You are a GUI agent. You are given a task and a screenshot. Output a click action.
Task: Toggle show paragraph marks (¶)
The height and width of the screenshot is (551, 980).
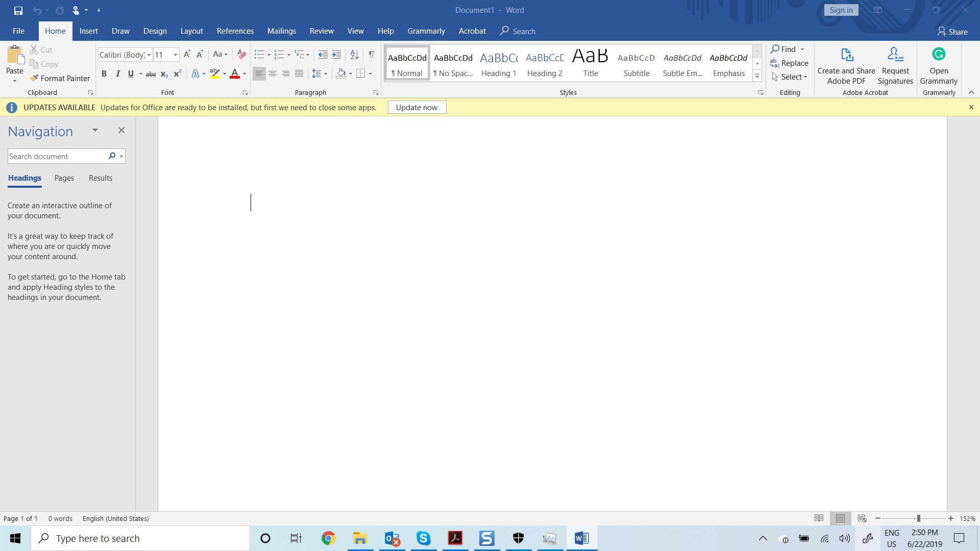click(372, 55)
